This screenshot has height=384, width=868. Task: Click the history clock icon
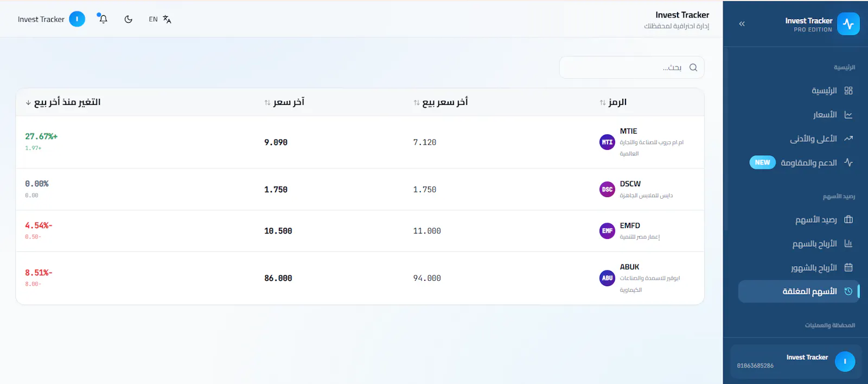(848, 292)
